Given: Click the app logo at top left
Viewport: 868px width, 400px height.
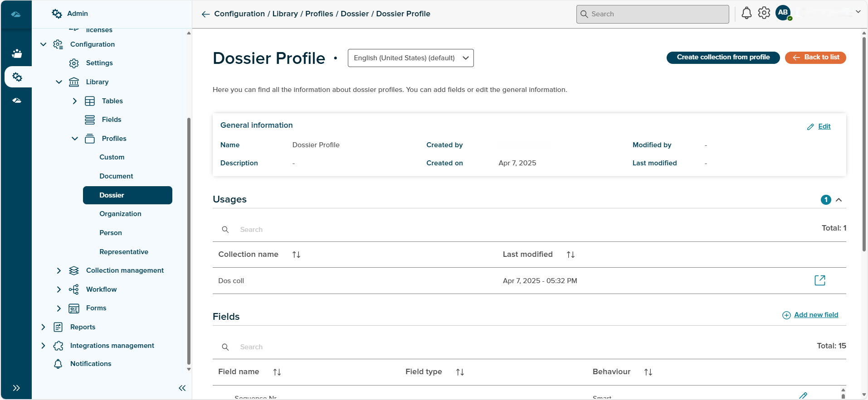Looking at the screenshot, I should (16, 14).
